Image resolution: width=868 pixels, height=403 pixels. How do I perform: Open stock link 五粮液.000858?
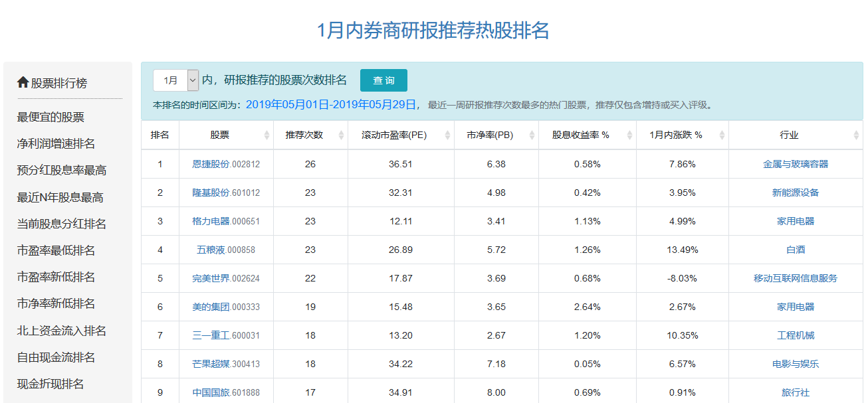click(x=226, y=250)
